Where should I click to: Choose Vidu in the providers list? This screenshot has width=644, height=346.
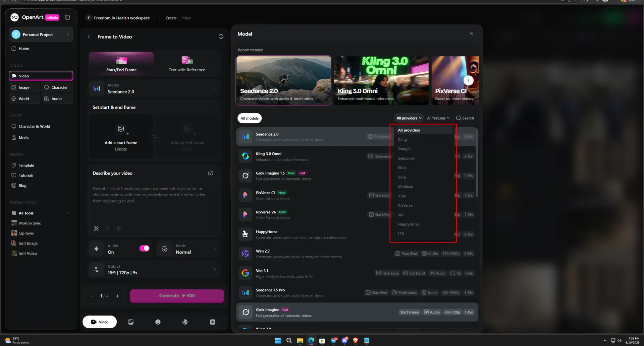pyautogui.click(x=423, y=196)
